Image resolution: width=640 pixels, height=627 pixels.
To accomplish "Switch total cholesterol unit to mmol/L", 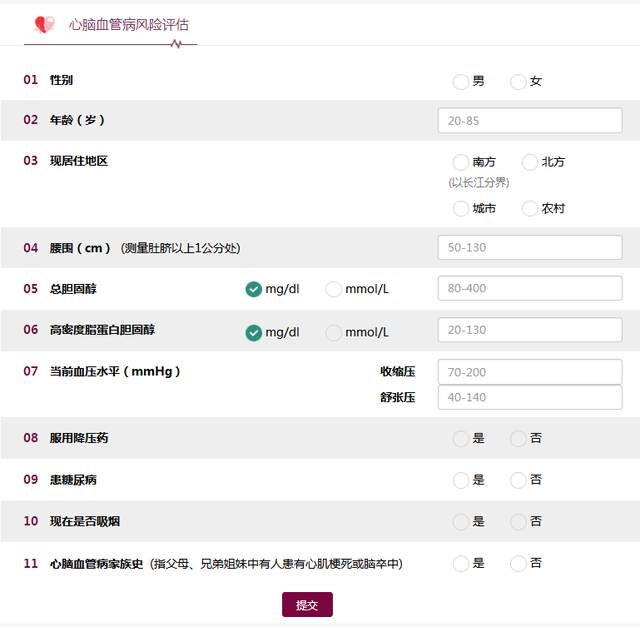I will (x=333, y=289).
